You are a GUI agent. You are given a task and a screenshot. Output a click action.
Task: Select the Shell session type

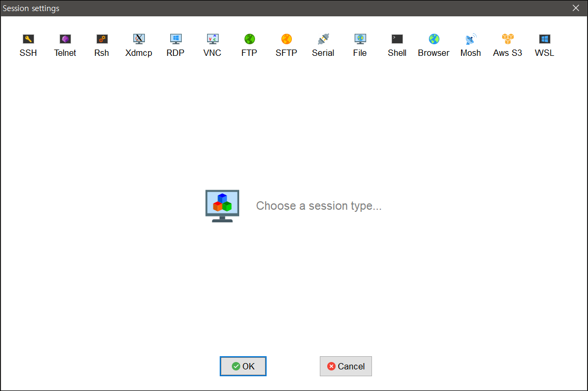pyautogui.click(x=397, y=45)
